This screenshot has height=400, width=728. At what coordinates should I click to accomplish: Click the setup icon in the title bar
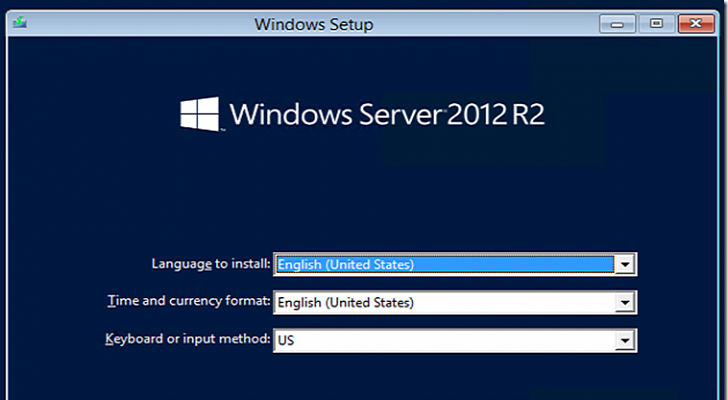[17, 23]
